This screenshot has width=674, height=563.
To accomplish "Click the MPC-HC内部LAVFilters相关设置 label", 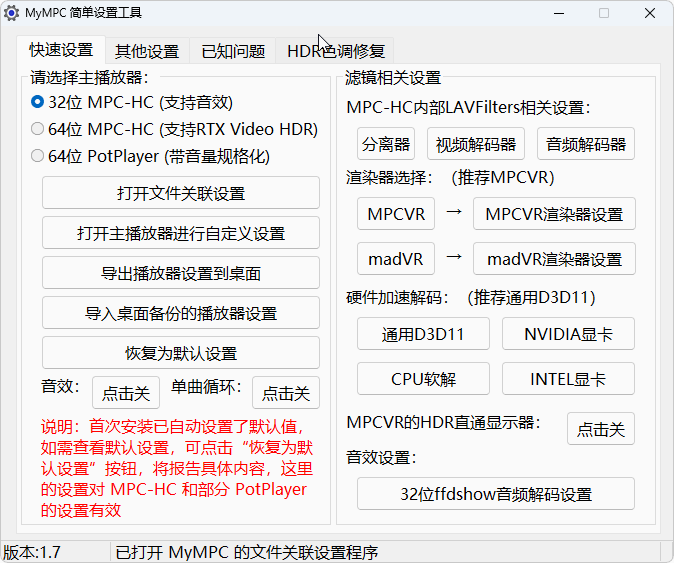I will (x=469, y=107).
